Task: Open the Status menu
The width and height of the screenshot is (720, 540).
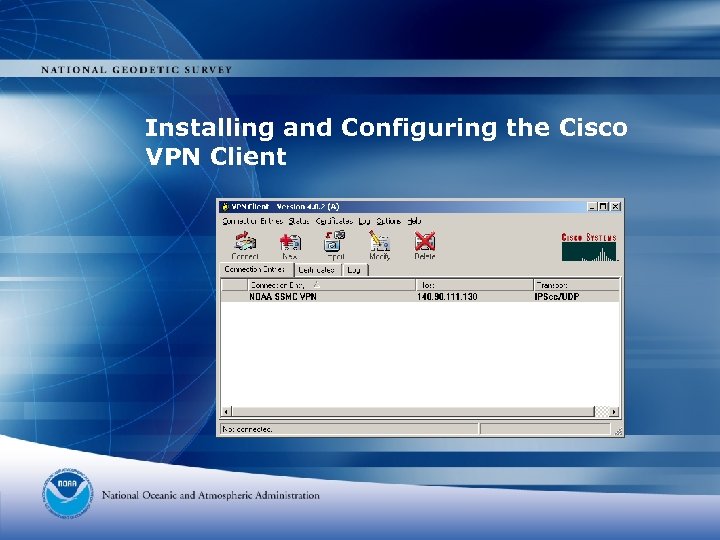Action: click(x=298, y=221)
